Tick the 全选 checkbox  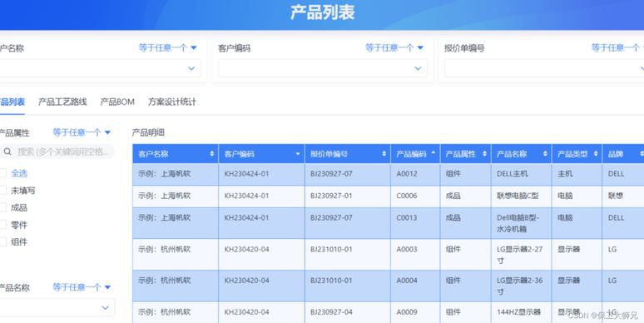(2, 173)
